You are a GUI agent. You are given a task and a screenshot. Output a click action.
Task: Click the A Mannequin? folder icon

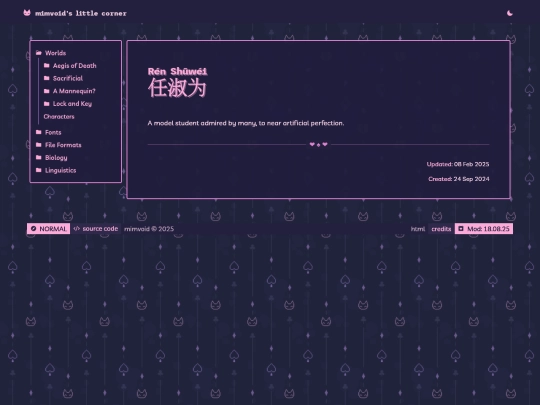(x=46, y=91)
